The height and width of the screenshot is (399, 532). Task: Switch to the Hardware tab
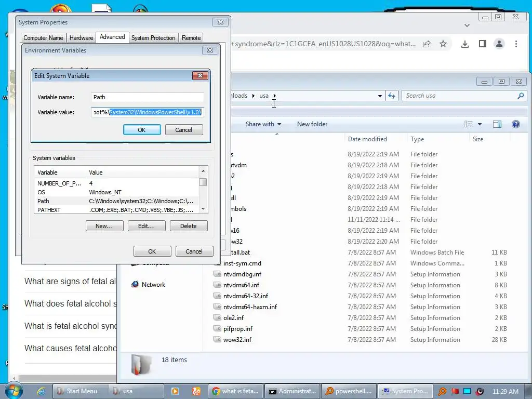point(81,37)
